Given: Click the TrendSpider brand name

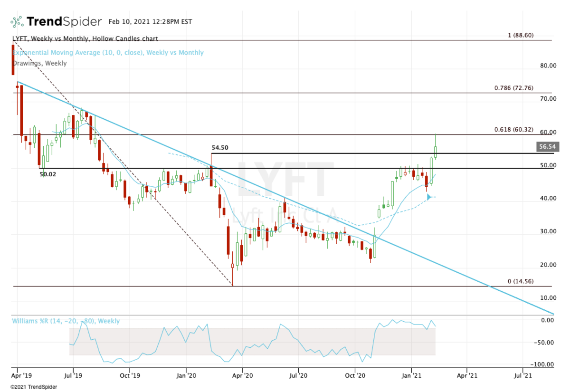Looking at the screenshot, I should [64, 21].
